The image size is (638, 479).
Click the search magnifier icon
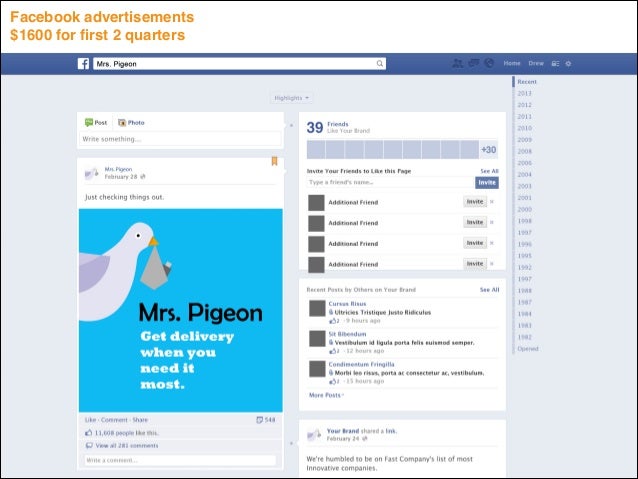point(380,63)
